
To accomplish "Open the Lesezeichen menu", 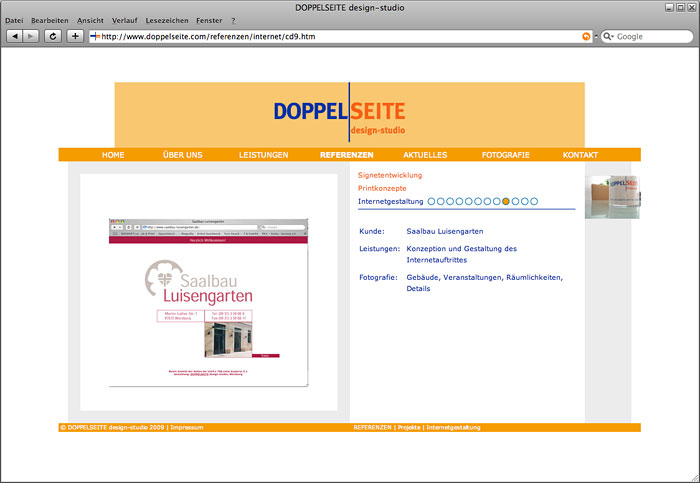I will [x=167, y=21].
